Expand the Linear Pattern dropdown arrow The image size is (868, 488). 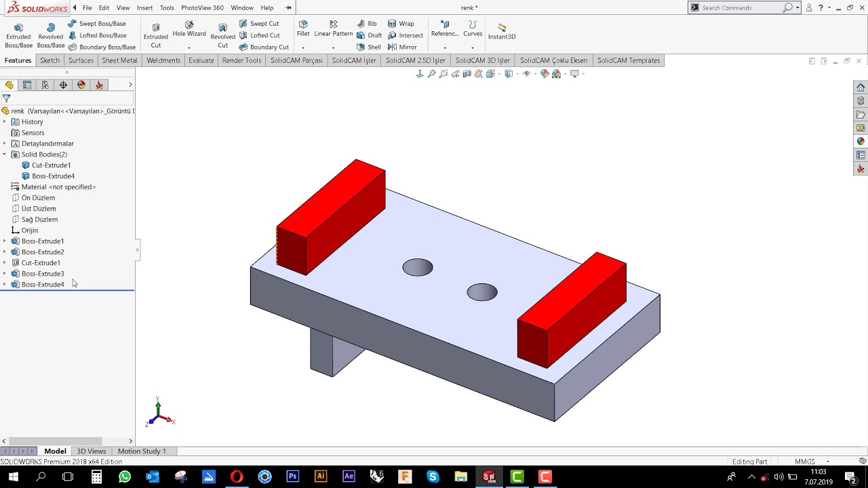tap(333, 48)
